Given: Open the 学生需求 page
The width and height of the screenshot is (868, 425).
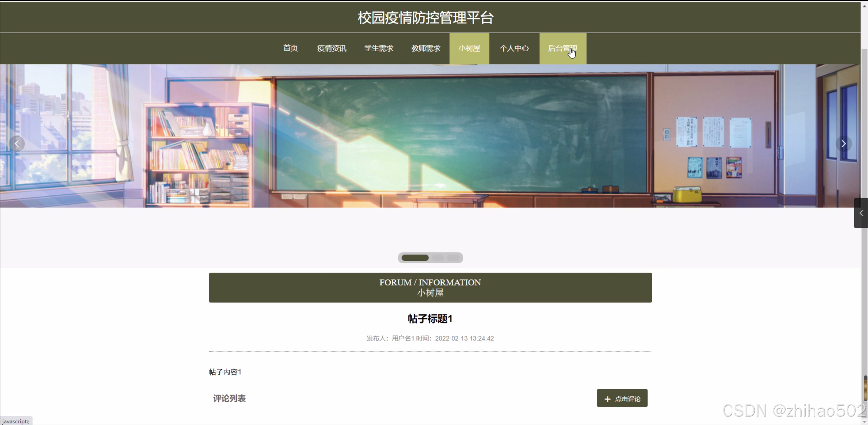Looking at the screenshot, I should coord(379,48).
